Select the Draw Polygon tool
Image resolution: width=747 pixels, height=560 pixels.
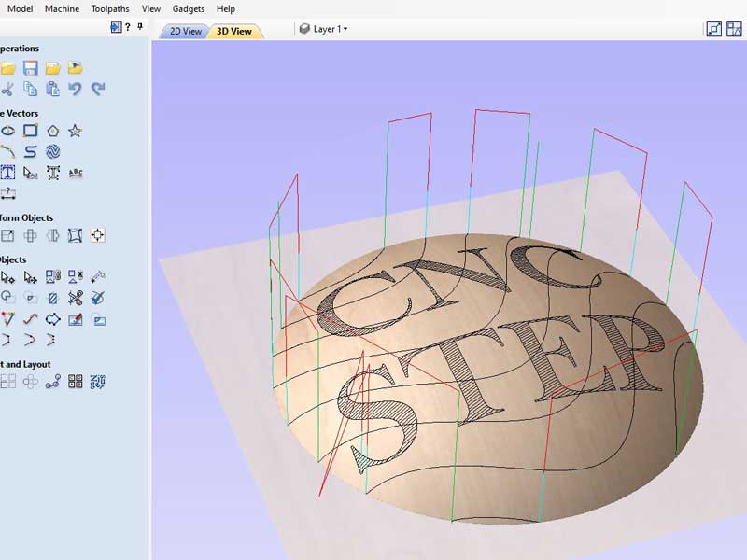[53, 131]
